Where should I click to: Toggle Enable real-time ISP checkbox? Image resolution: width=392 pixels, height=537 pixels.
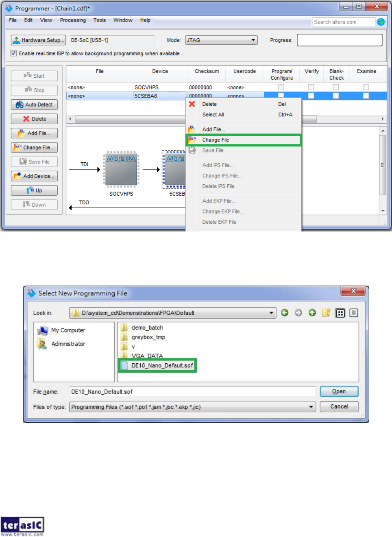(x=14, y=53)
